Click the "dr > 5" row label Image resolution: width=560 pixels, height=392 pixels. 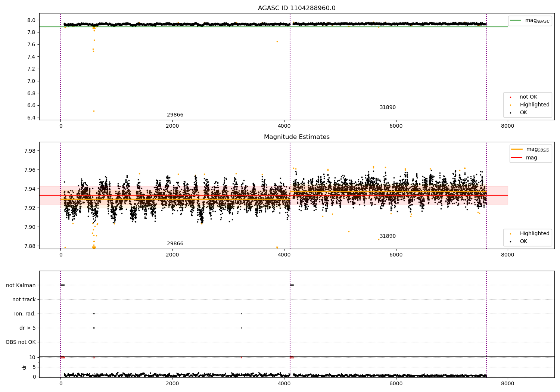coord(28,328)
